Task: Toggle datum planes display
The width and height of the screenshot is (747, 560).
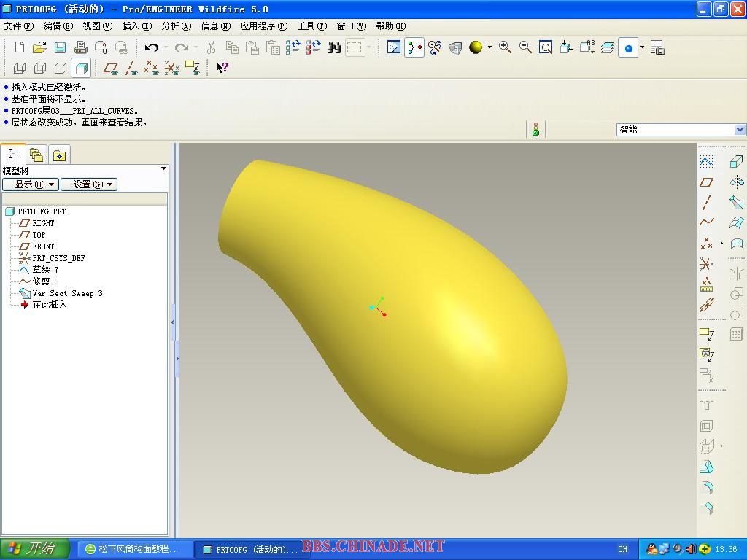Action: [111, 68]
